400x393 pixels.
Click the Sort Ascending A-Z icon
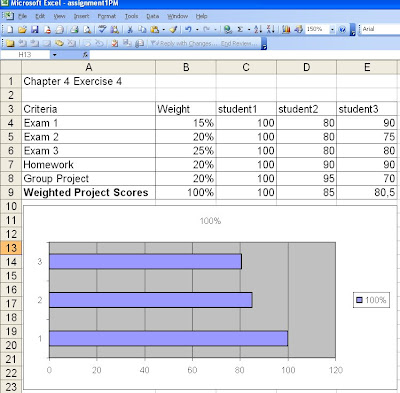coord(258,30)
